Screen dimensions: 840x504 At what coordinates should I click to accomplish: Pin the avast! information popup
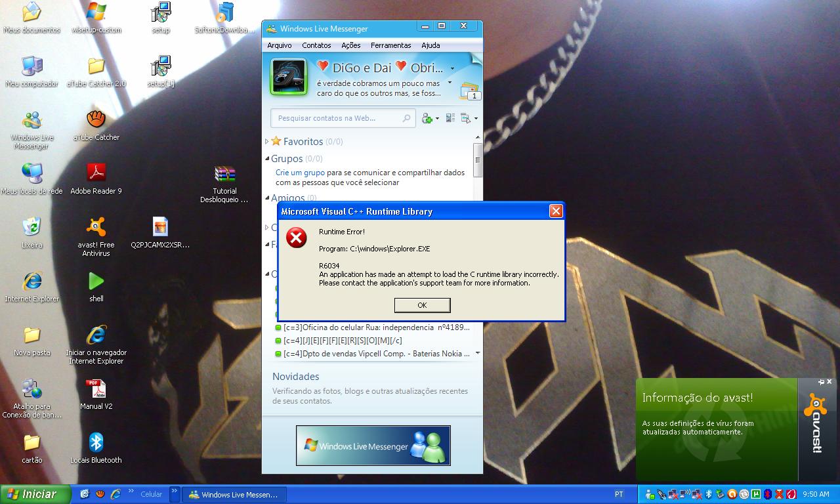pyautogui.click(x=821, y=381)
